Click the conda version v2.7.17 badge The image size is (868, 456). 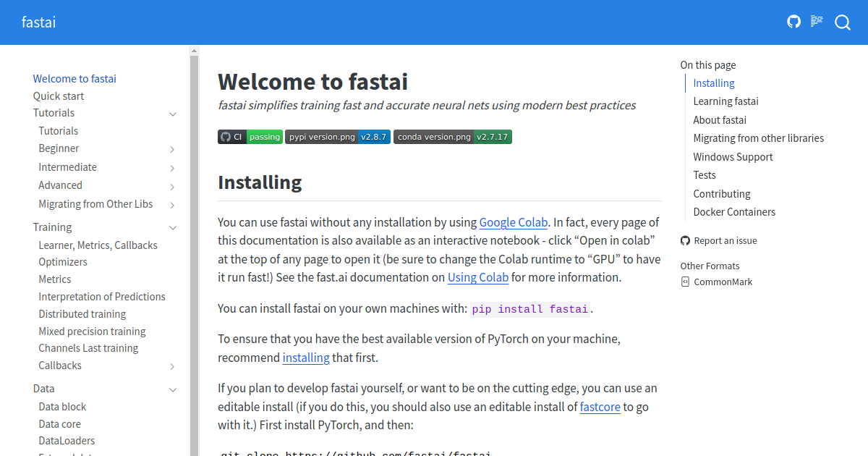453,137
